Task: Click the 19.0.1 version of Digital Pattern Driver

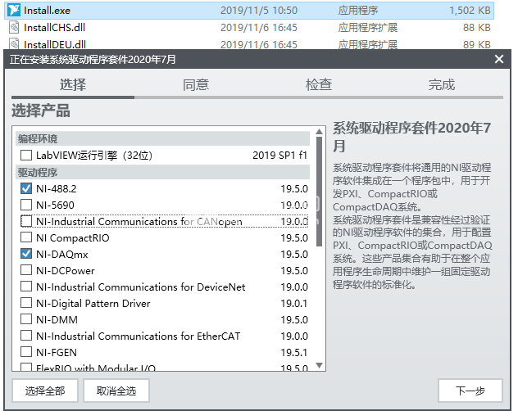Action: pos(294,303)
